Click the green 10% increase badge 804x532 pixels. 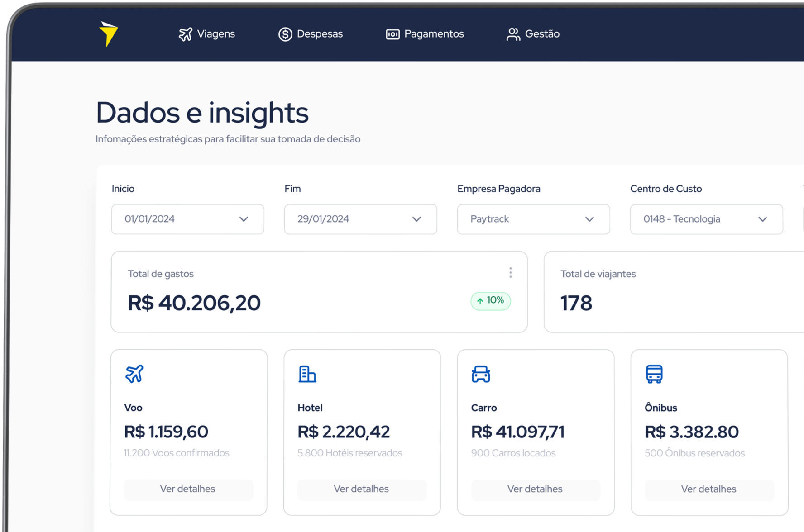491,301
